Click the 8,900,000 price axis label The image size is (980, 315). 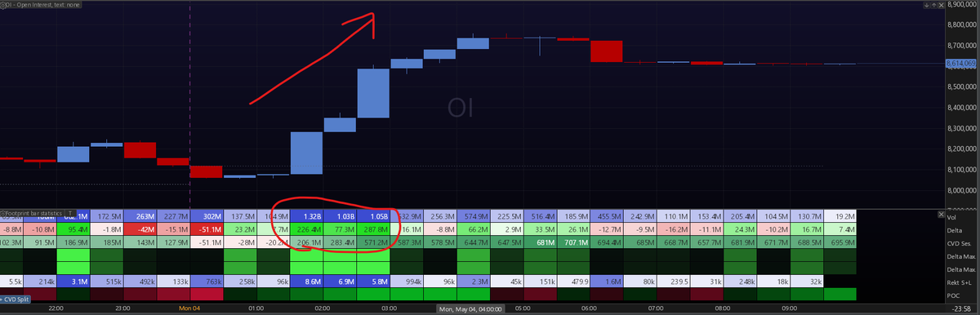click(962, 5)
